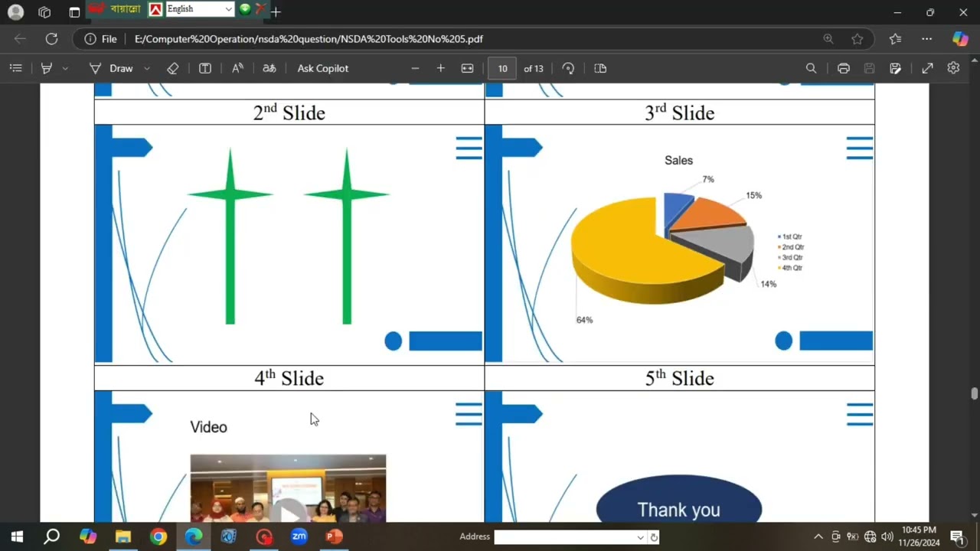The width and height of the screenshot is (980, 551).
Task: Show hidden system tray icons
Action: coord(818,536)
